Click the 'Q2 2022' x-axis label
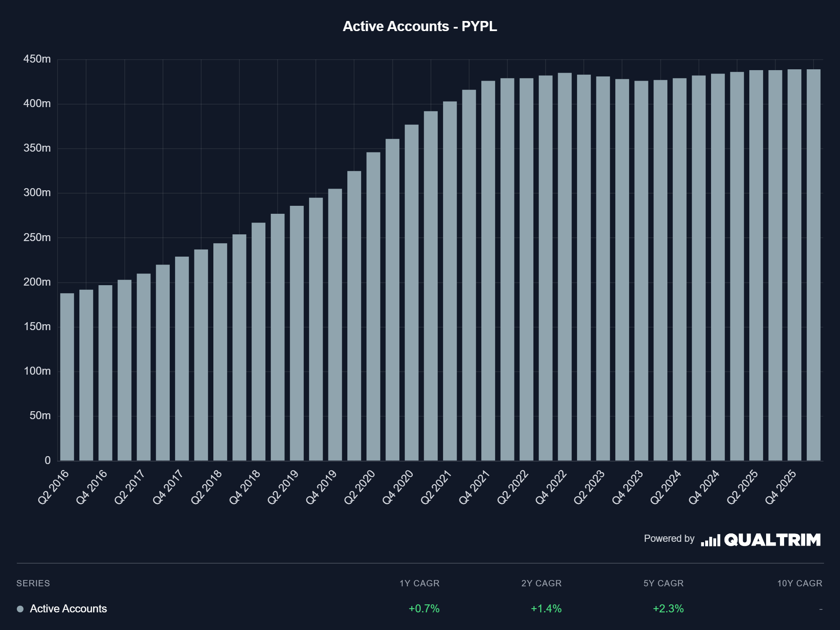The image size is (840, 630). (x=512, y=487)
